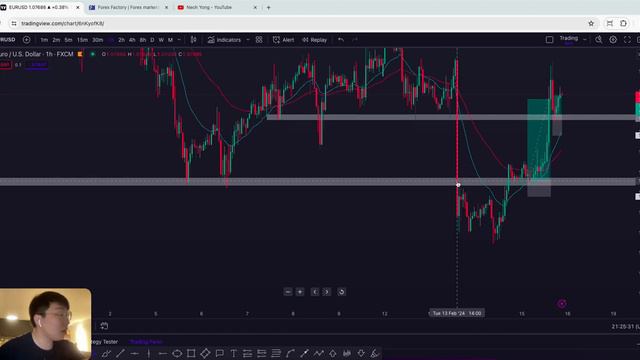This screenshot has height=360, width=640.
Task: Select the 2m timeframe
Action: pos(56,40)
